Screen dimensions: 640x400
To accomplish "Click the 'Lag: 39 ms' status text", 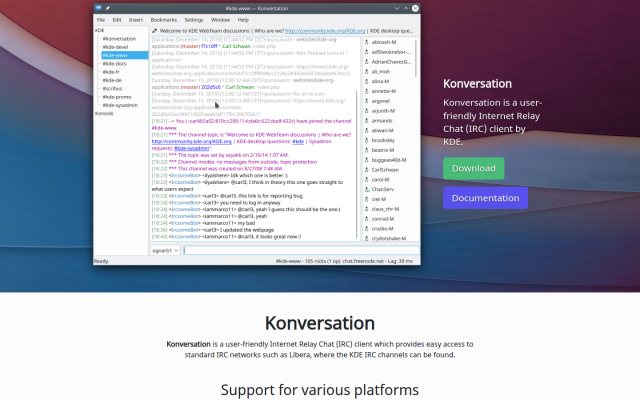I will (398, 261).
